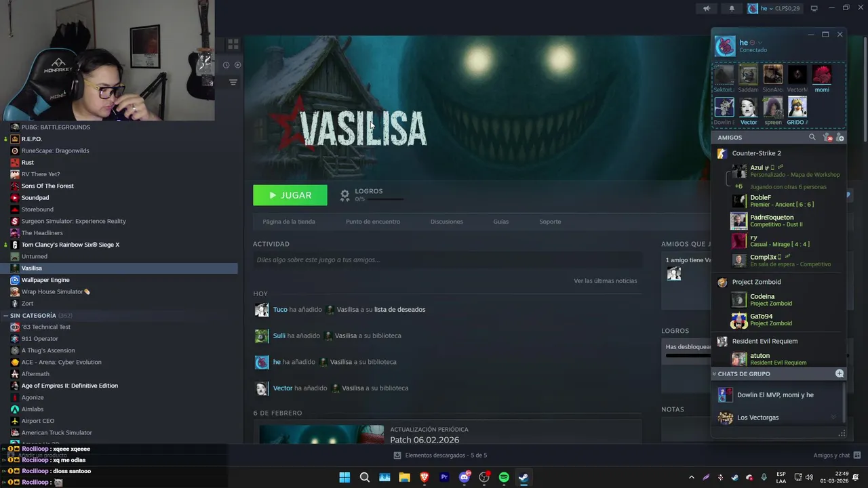Screen dimensions: 868x488
Task: Open Sulli's profile link in activity
Action: (x=279, y=335)
